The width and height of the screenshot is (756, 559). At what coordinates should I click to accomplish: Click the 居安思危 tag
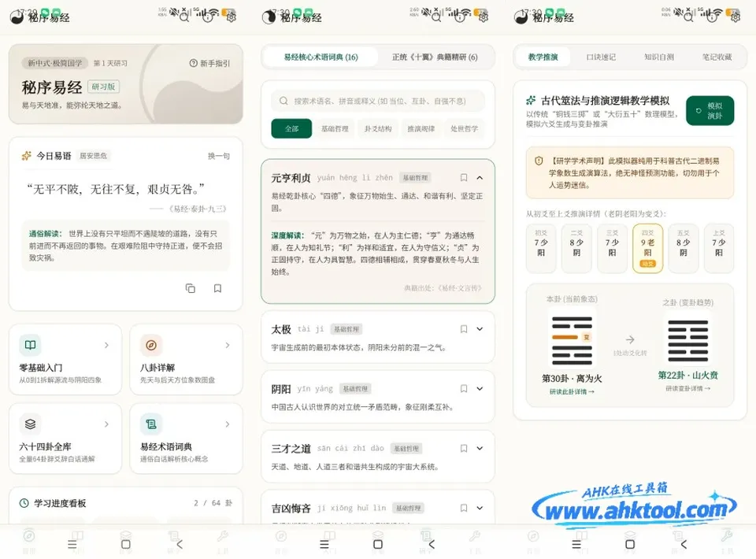[93, 156]
